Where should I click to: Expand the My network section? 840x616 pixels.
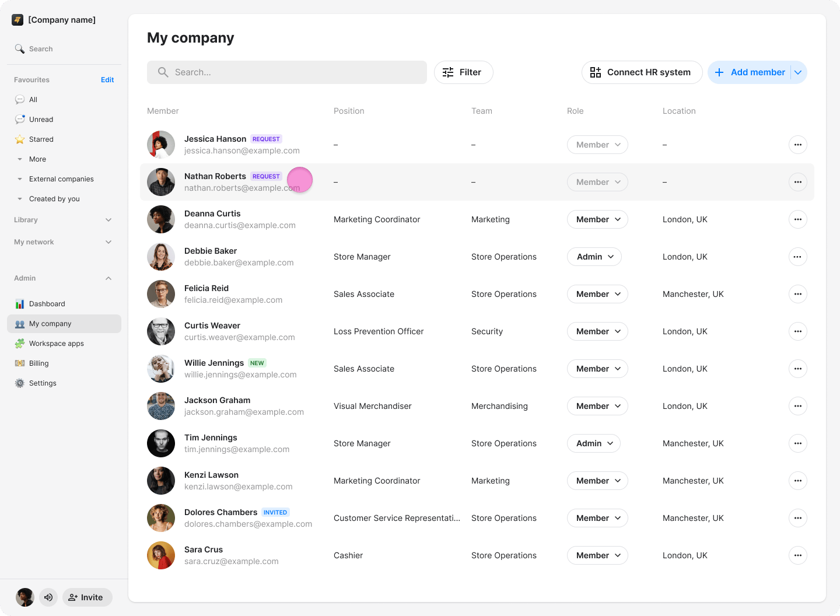coord(108,242)
